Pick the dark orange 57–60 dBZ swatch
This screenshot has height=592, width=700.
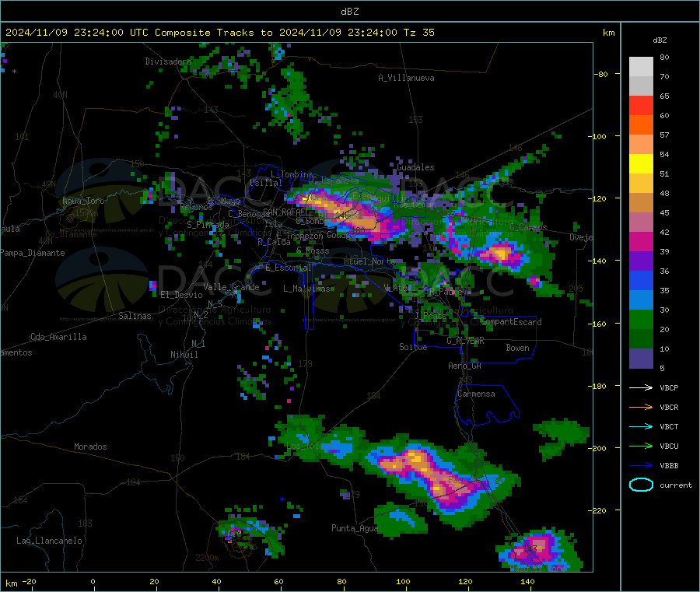point(641,125)
